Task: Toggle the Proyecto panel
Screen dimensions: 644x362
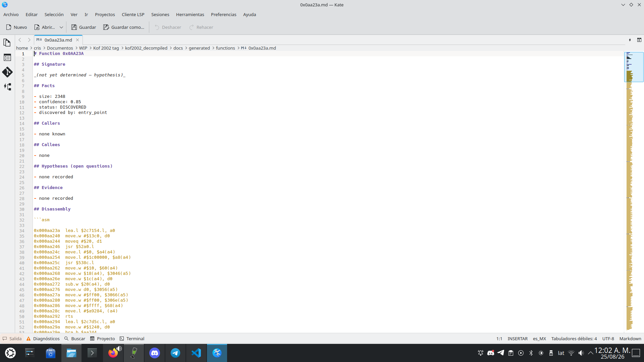Action: [x=103, y=339]
